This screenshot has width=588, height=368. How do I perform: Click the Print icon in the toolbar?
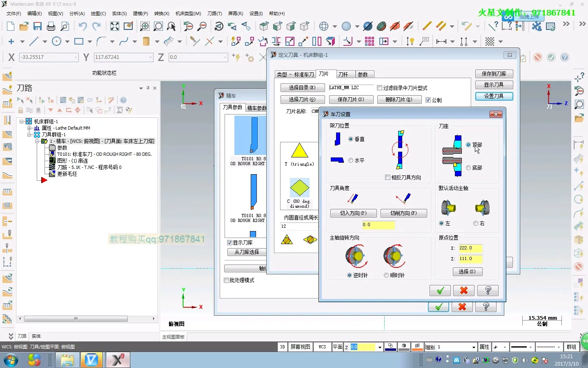(50, 26)
